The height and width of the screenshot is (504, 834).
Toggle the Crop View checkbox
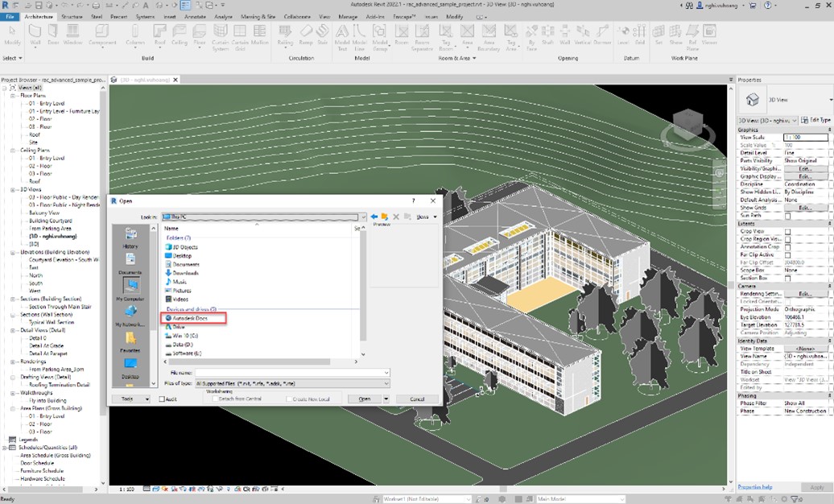788,232
